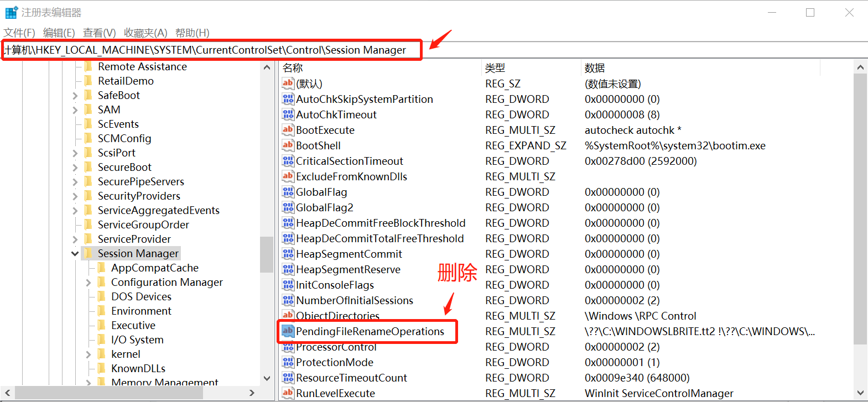Select the Remote Assistance key
Viewport: 868px width, 402px height.
point(142,66)
